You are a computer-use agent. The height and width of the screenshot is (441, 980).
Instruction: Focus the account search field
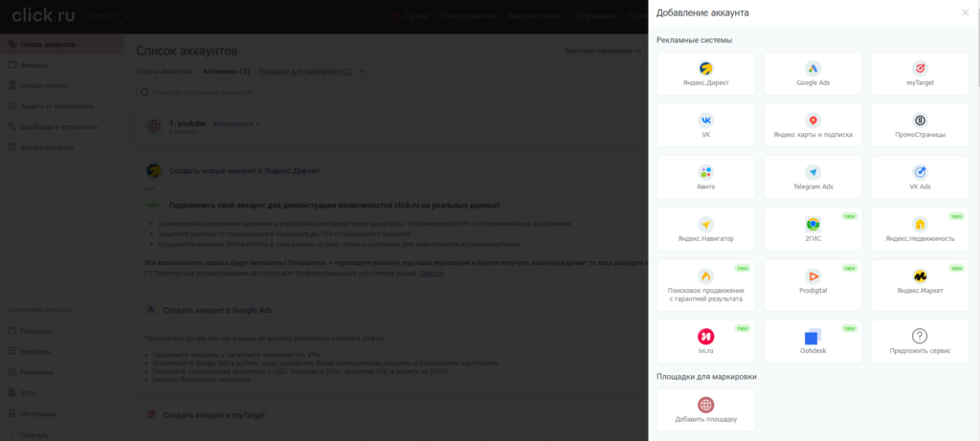click(x=392, y=93)
